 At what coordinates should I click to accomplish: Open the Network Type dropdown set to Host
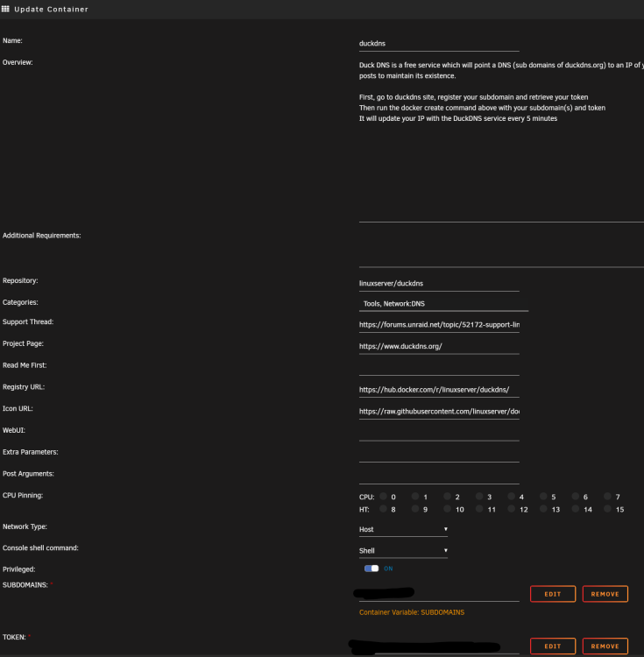403,529
